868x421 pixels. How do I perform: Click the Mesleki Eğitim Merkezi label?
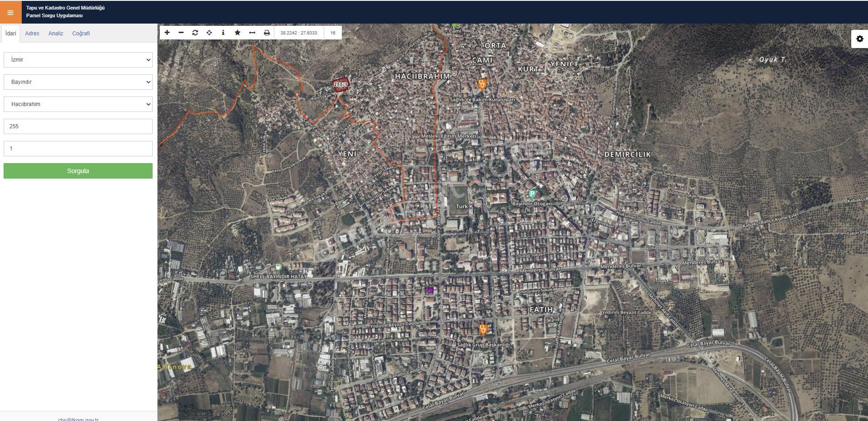[x=449, y=136]
